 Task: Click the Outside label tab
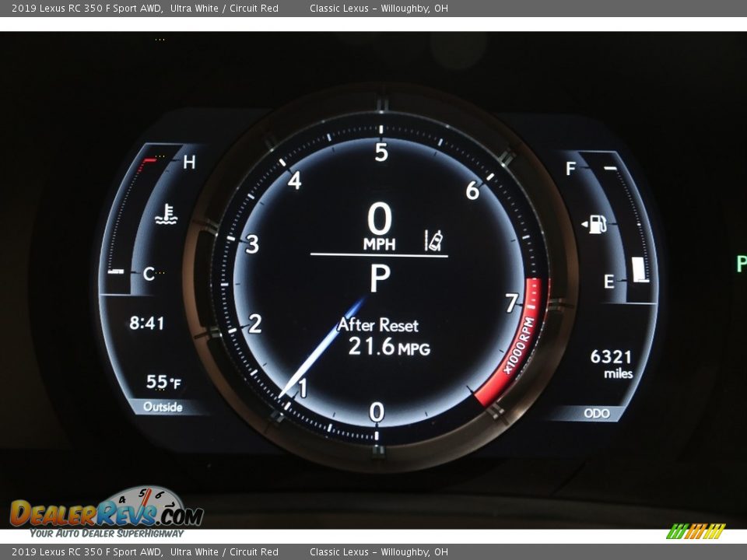click(163, 407)
